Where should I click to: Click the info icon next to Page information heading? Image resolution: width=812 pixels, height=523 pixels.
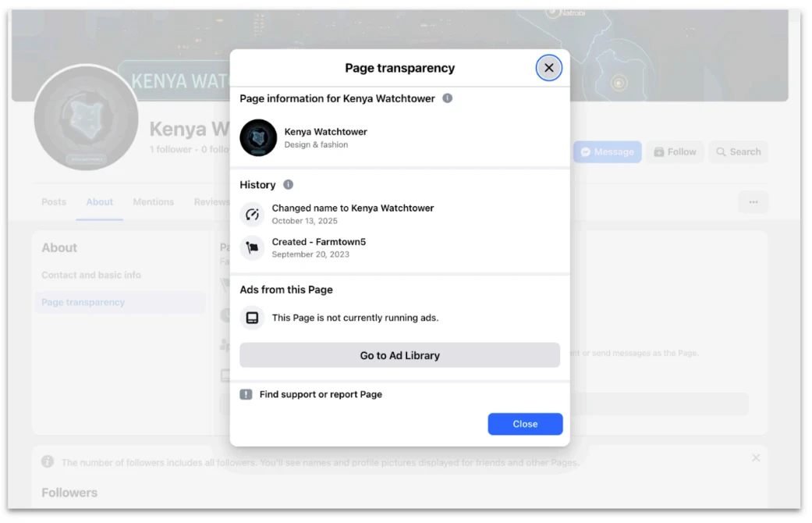(448, 98)
